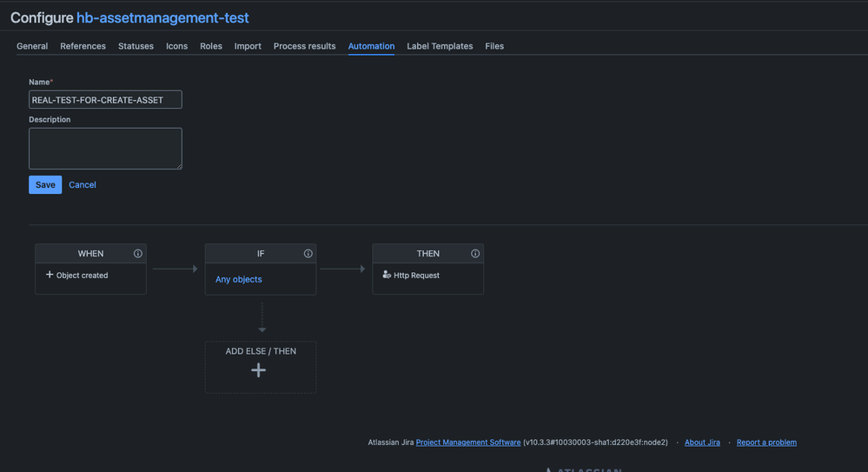Open the Import tab

(248, 46)
